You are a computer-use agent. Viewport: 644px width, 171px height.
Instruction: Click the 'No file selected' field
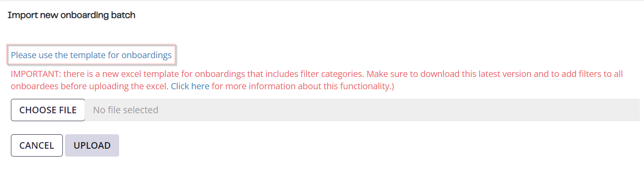click(x=362, y=110)
